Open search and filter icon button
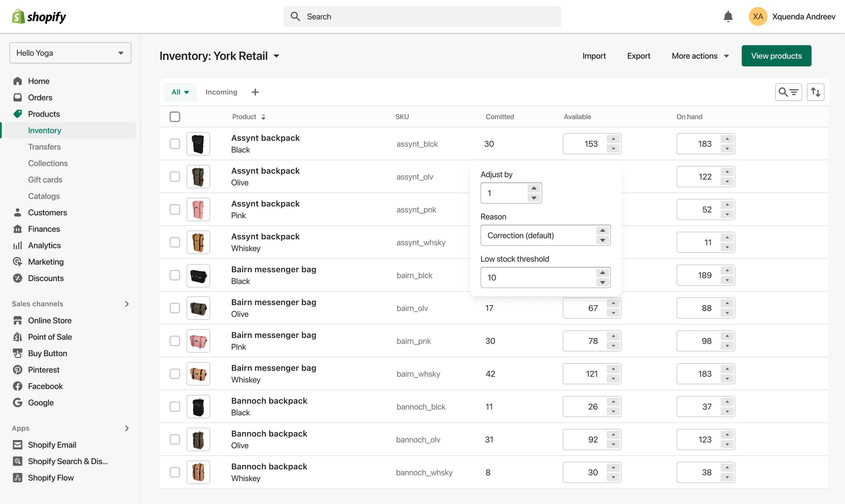 point(788,92)
